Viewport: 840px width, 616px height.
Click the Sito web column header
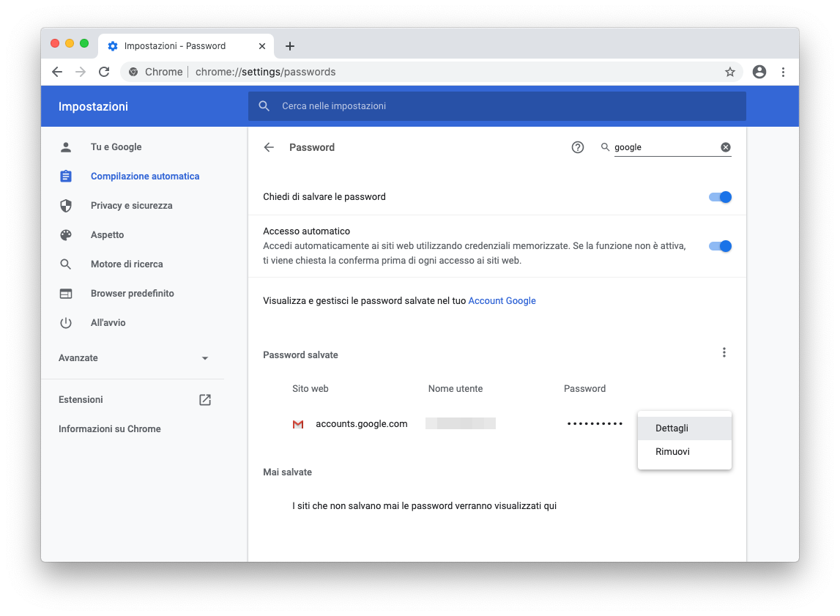tap(311, 389)
